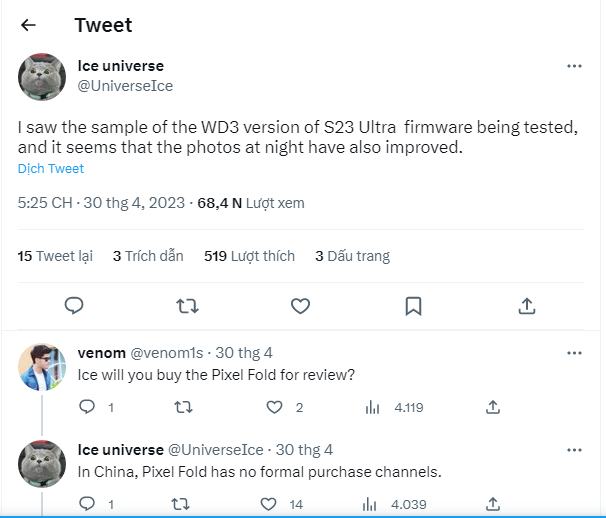This screenshot has width=606, height=518.
Task: Open more options on Ice universe's reply
Action: point(574,450)
